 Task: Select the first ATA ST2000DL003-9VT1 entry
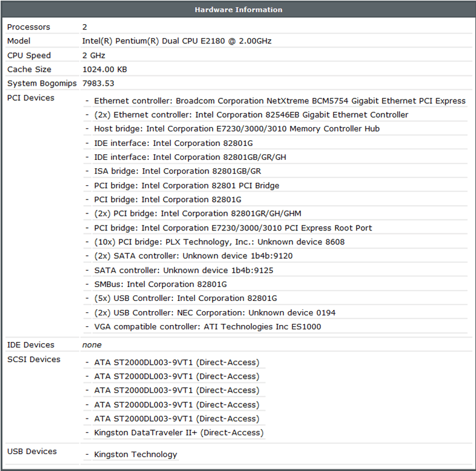pos(177,362)
